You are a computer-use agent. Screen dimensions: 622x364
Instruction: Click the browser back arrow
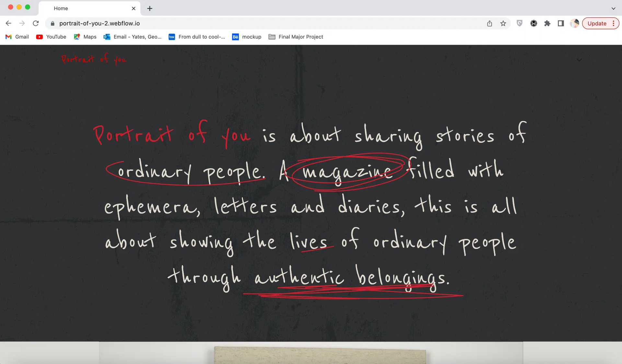pyautogui.click(x=8, y=23)
